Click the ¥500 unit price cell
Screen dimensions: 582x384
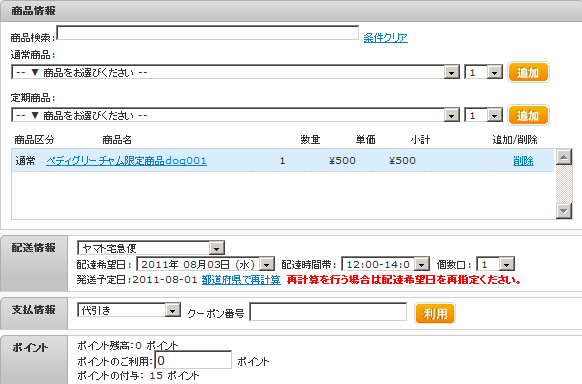[342, 161]
